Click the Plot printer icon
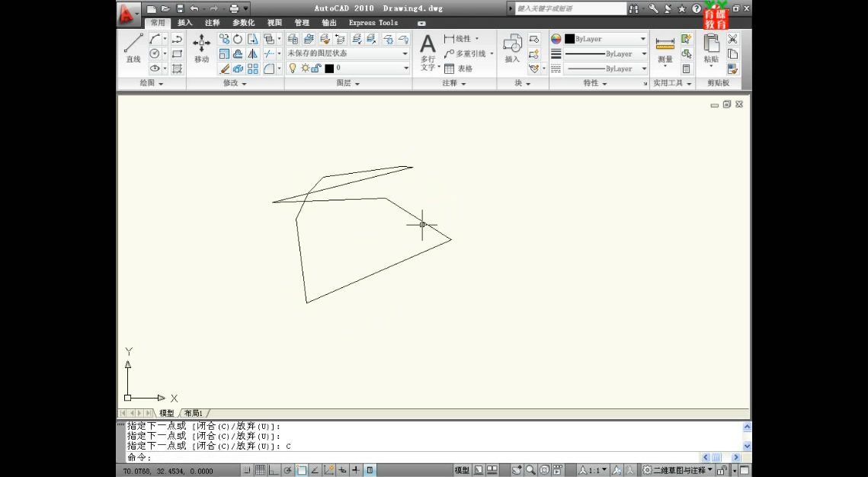 tap(234, 8)
